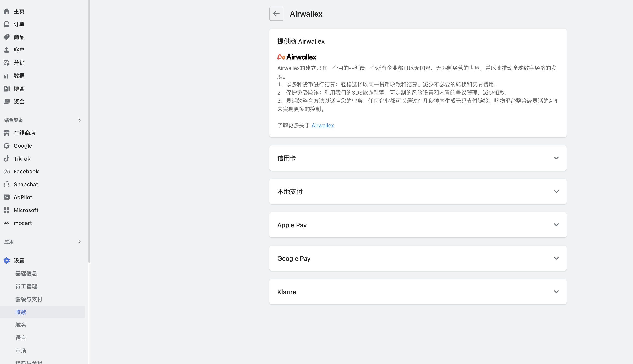The height and width of the screenshot is (364, 633).
Task: Open the TikTok sales channel icon
Action: 7,159
